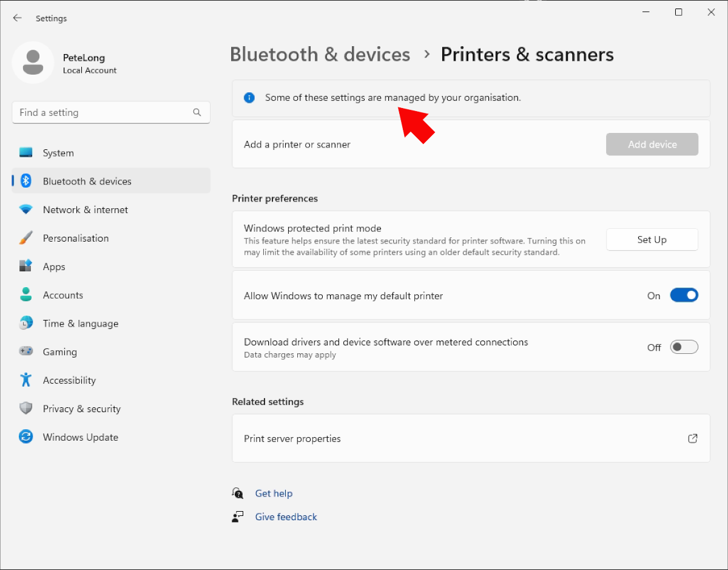The width and height of the screenshot is (728, 570).
Task: Enable download drivers over metered connections
Action: 684,347
